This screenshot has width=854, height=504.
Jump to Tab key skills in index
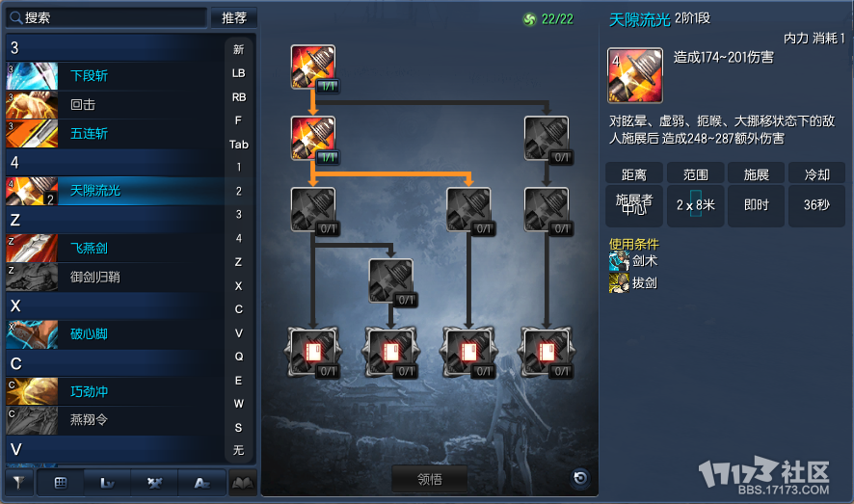point(238,145)
